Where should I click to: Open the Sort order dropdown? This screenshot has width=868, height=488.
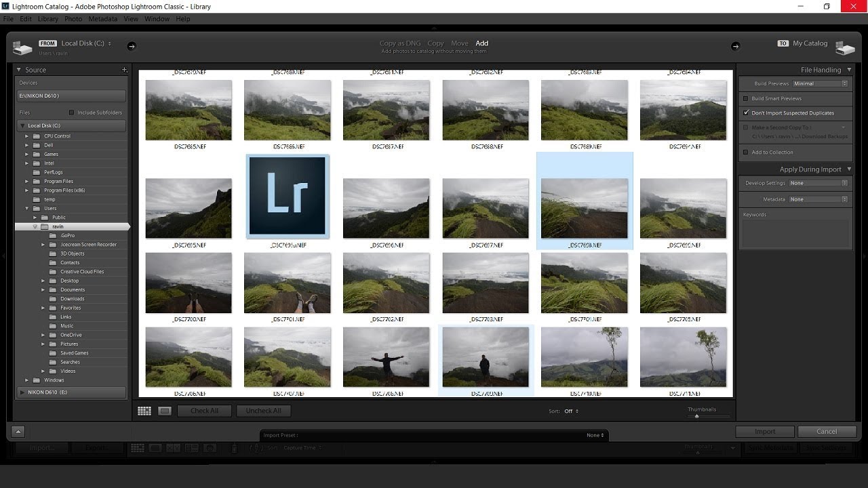(571, 411)
